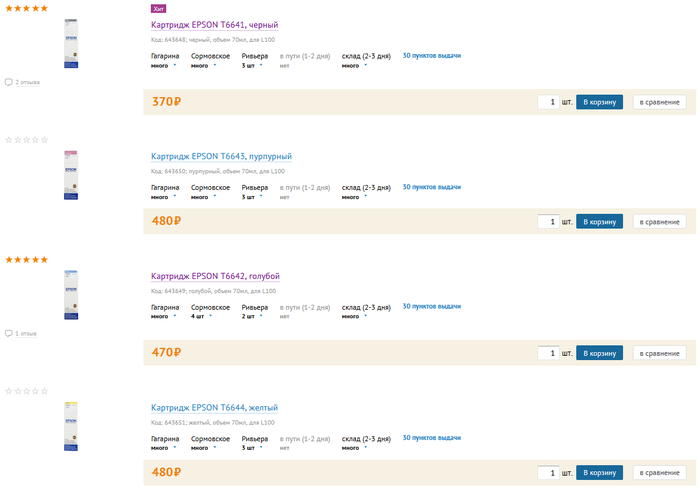Open 30 пунктов выдачи for T6644

[x=432, y=438]
